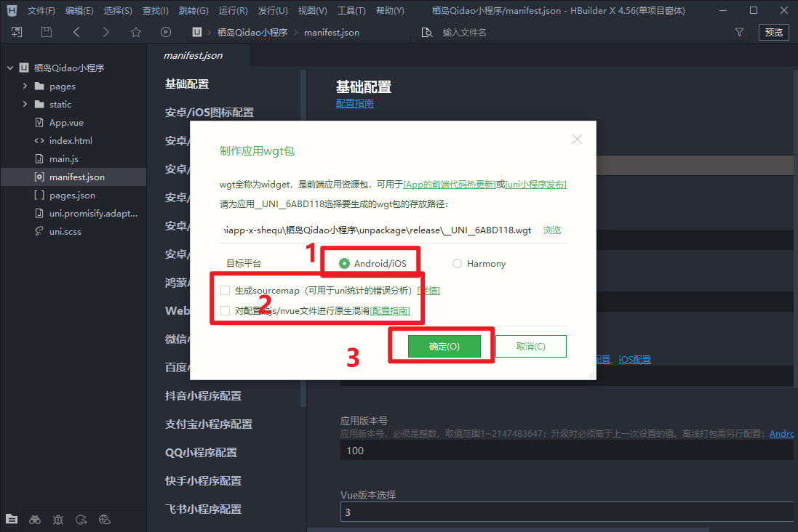Click the wgt package path field
Image resolution: width=798 pixels, height=532 pixels.
point(377,230)
